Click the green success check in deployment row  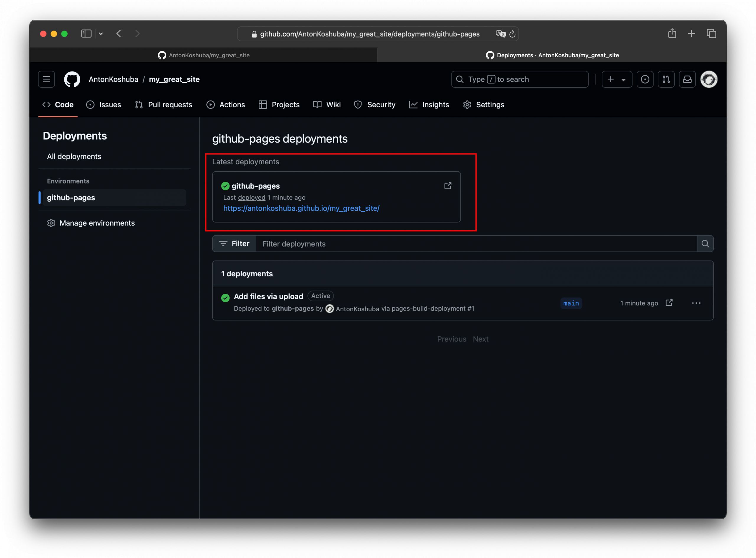225,298
